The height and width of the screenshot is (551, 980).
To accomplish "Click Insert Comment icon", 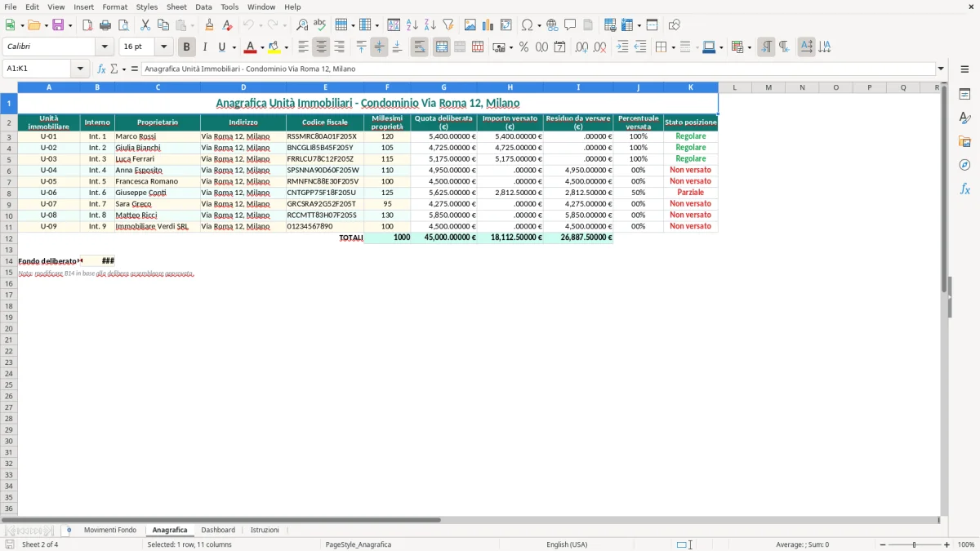I will pyautogui.click(x=570, y=25).
